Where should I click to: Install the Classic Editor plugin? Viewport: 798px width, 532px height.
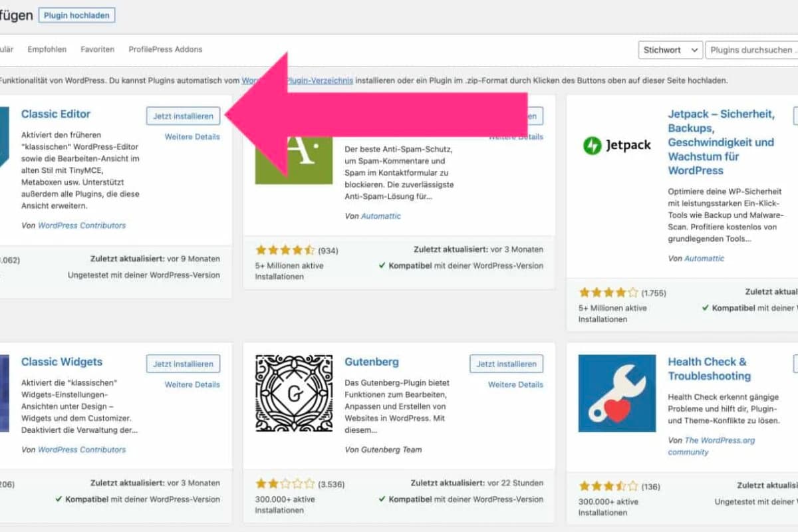(x=183, y=116)
